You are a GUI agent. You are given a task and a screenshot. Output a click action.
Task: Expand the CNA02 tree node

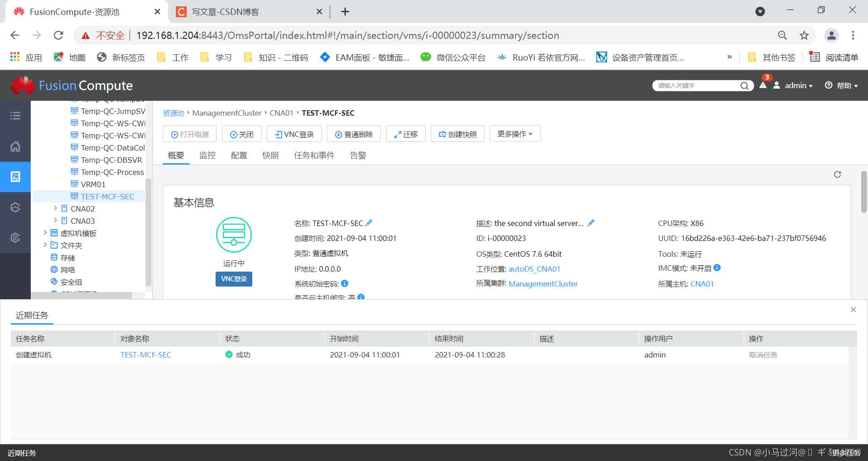click(x=56, y=208)
